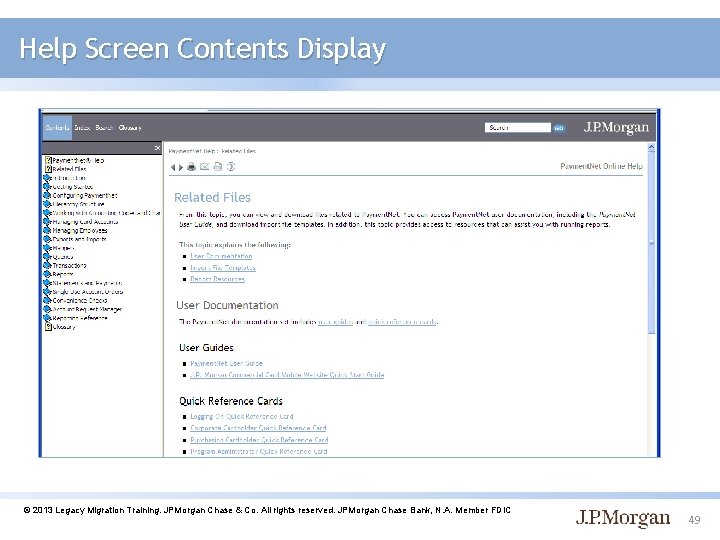Click the User Guides subheading
Viewport: 720px width, 540px height.
206,348
